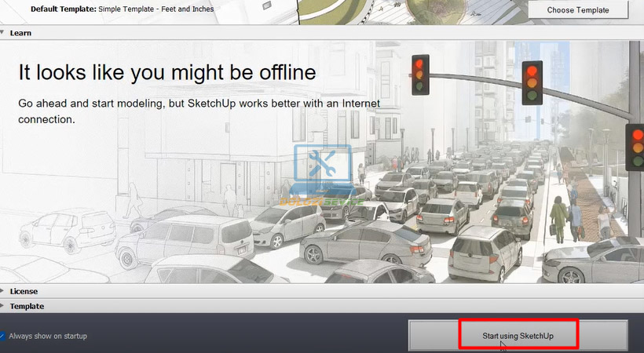The width and height of the screenshot is (644, 353).
Task: Click the Always show on startup label text
Action: pyautogui.click(x=48, y=336)
